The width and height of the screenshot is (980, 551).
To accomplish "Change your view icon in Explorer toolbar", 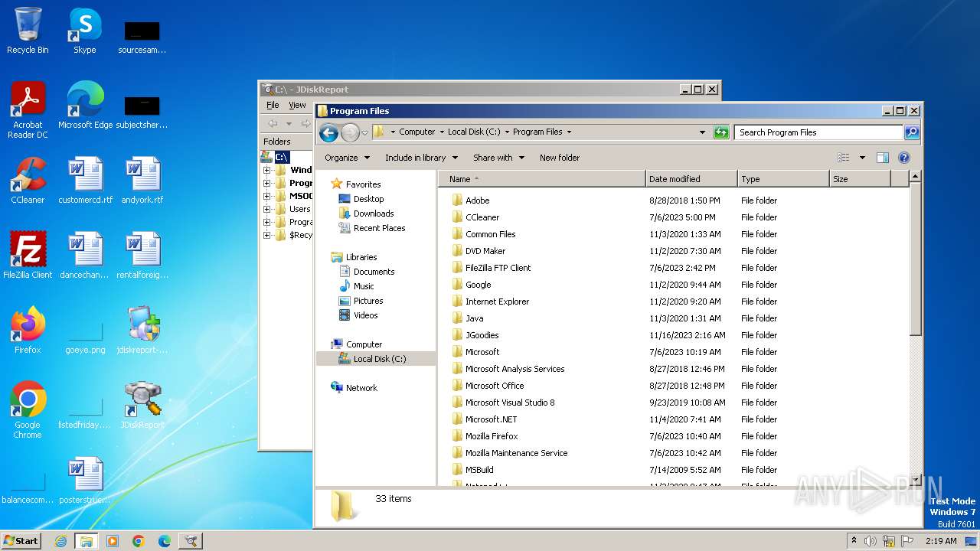I will (844, 158).
